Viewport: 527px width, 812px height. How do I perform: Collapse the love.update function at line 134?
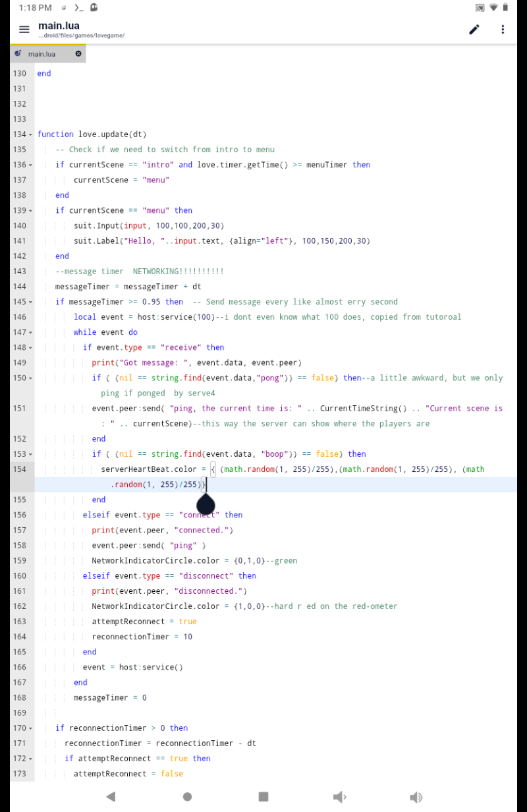pyautogui.click(x=31, y=134)
